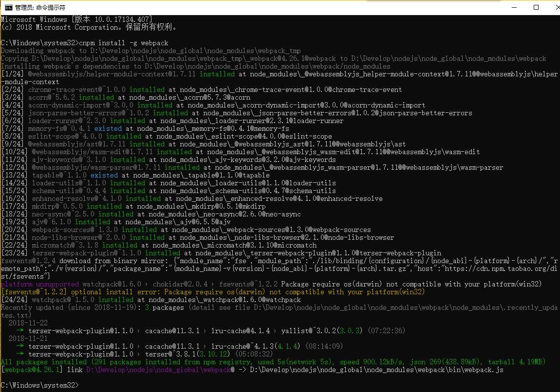
Task: Click the 'Downloading webpack to' line
Action: pos(151,51)
